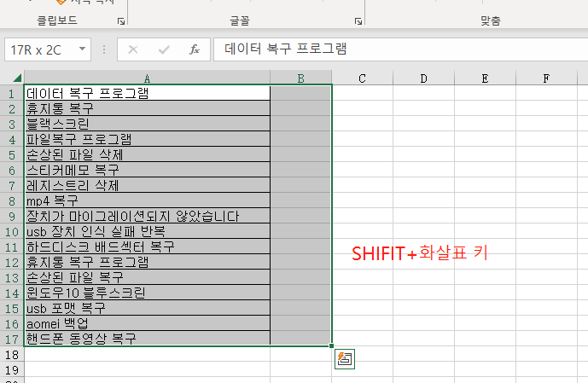Click cell containing 손상된 파일 삭제
Viewport: 588px width, 383px height.
[x=147, y=154]
